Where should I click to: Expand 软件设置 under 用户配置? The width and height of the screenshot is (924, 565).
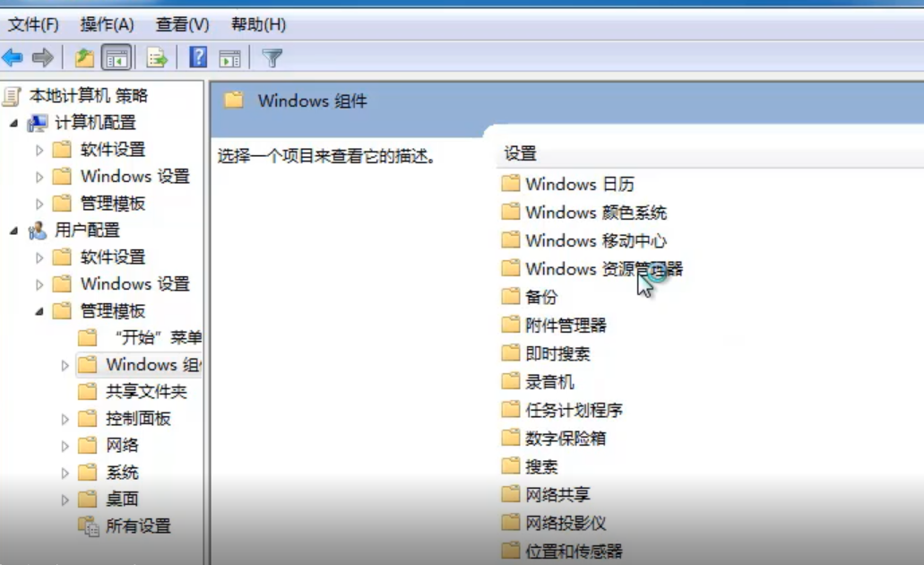[39, 257]
